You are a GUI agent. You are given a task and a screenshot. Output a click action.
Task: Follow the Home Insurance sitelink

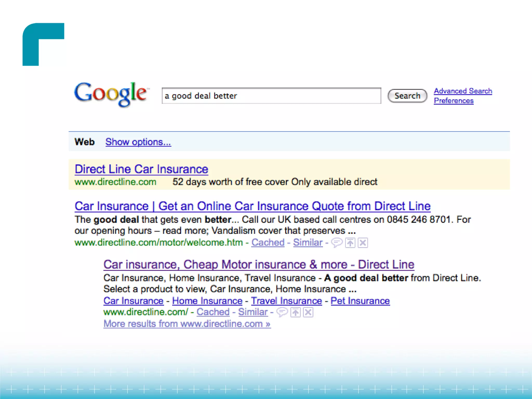pos(207,301)
